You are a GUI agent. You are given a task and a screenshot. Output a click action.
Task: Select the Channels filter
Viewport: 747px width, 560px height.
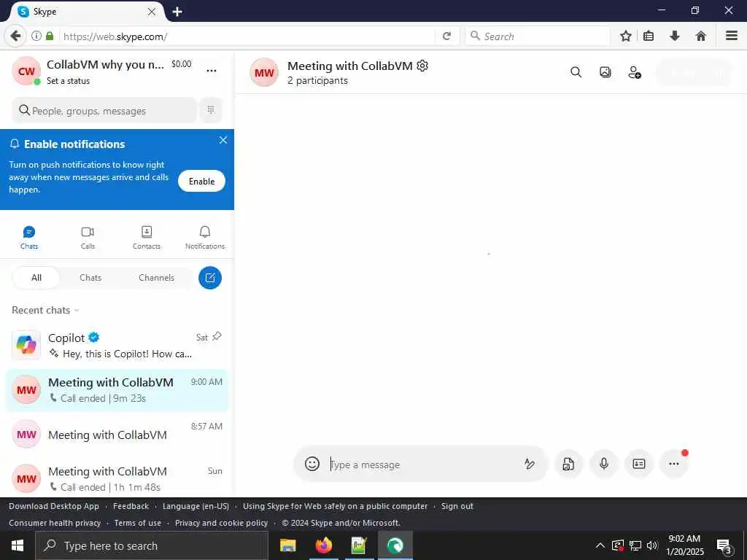click(156, 278)
